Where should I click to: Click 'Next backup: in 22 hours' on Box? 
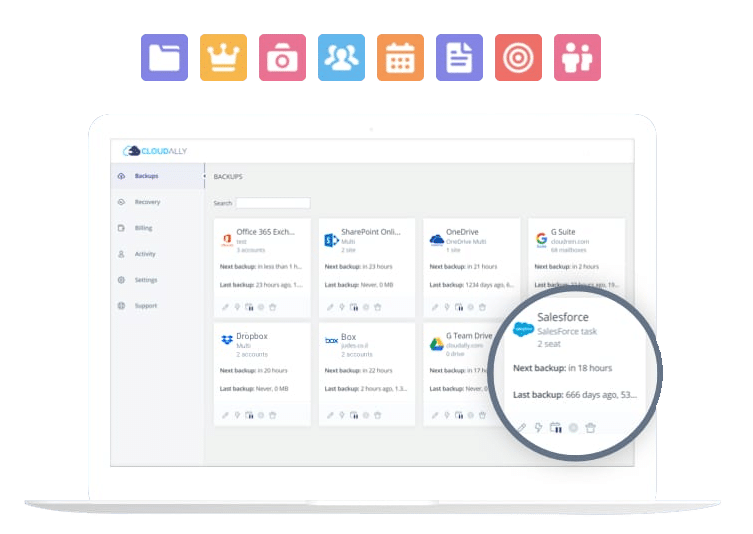tap(358, 371)
